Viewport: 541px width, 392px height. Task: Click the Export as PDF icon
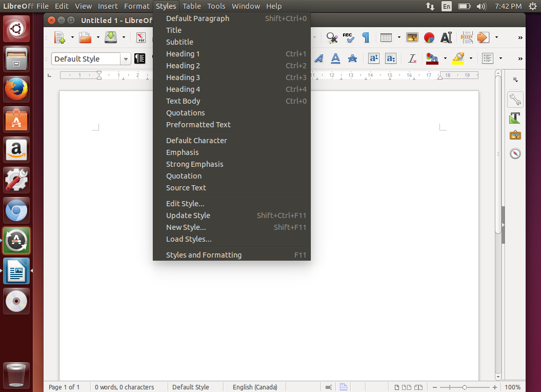pos(141,37)
